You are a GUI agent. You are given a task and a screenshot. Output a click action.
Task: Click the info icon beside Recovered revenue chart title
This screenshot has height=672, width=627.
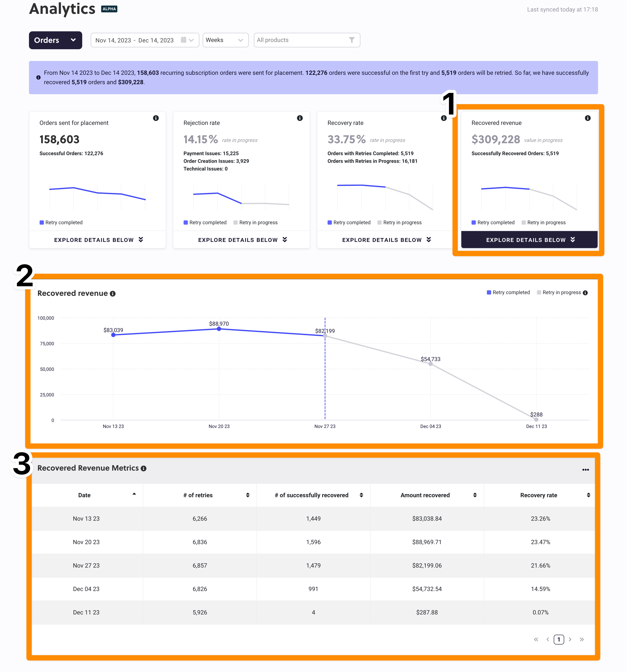(x=113, y=293)
